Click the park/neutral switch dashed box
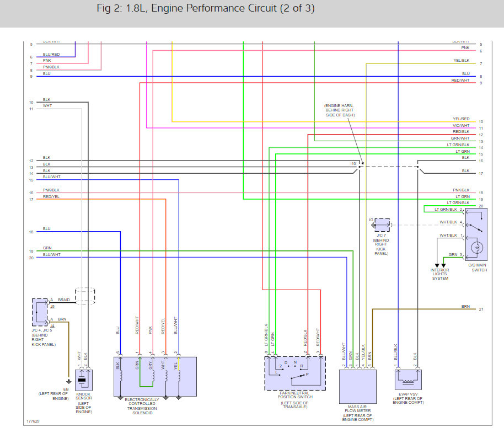 coord(295,373)
